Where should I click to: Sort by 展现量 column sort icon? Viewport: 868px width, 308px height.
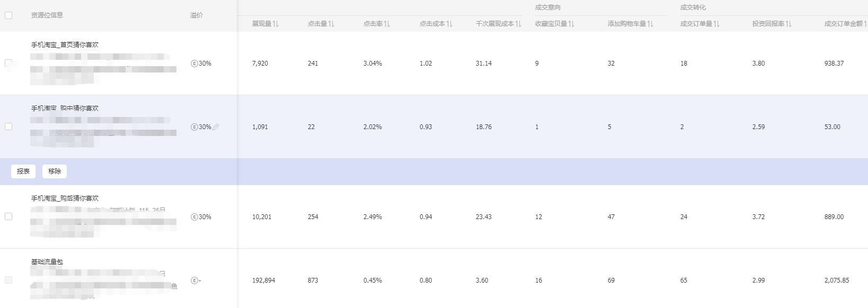[x=276, y=24]
